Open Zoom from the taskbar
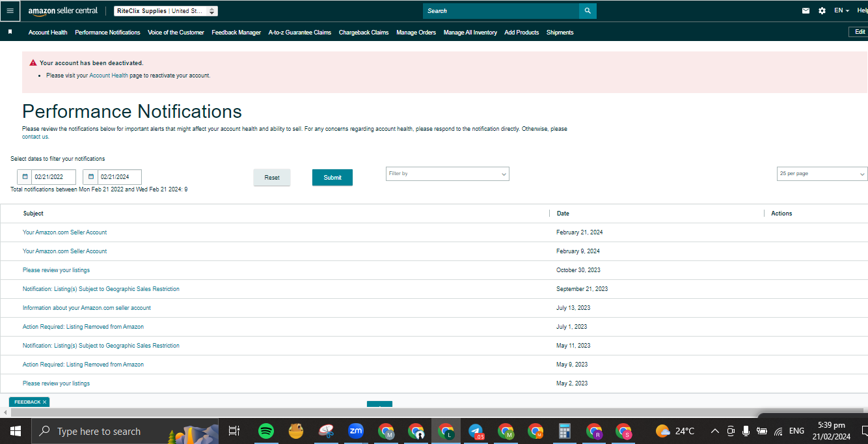The image size is (868, 444). (x=355, y=431)
